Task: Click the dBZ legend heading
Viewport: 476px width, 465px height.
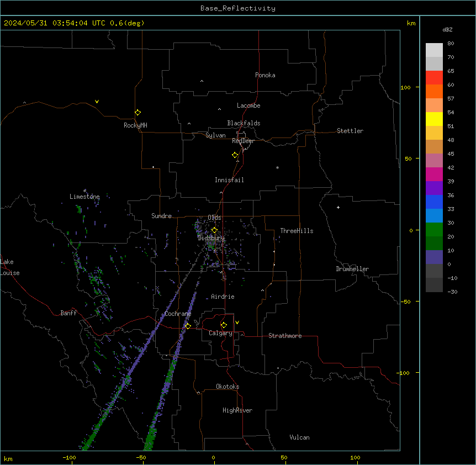Action: (x=447, y=30)
